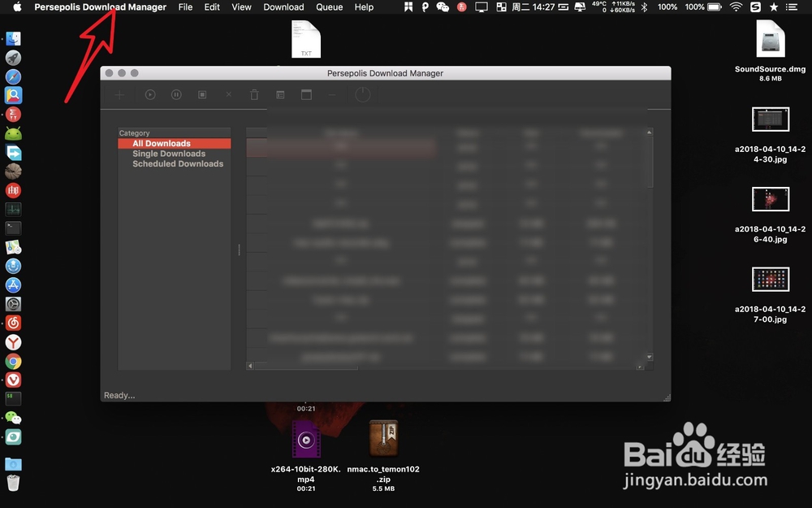Click the star icon in menu bar
812x508 pixels.
[x=774, y=7]
